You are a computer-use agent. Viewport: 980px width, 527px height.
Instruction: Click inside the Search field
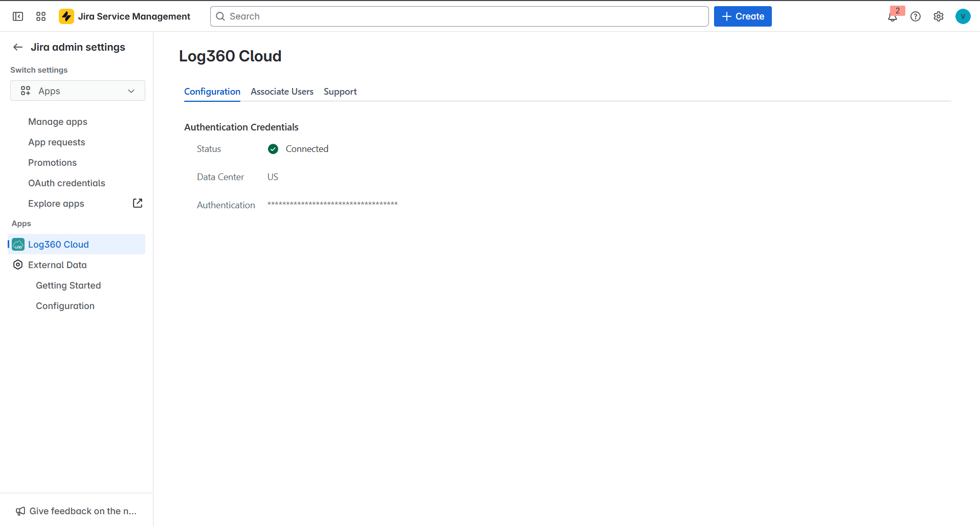pyautogui.click(x=459, y=16)
